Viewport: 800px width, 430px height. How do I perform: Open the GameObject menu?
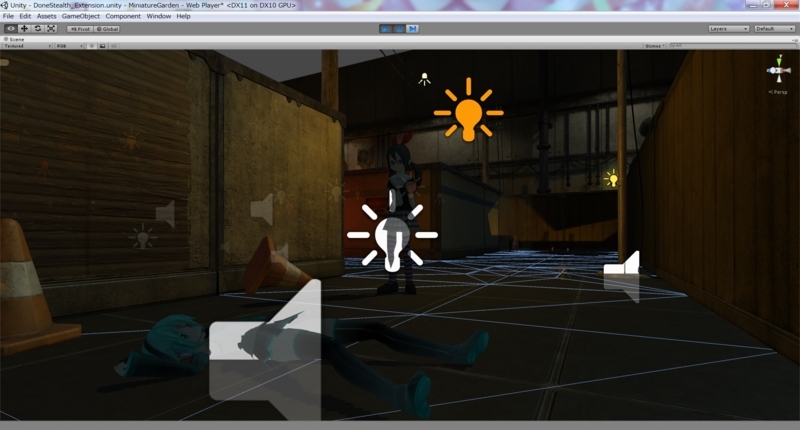point(81,16)
